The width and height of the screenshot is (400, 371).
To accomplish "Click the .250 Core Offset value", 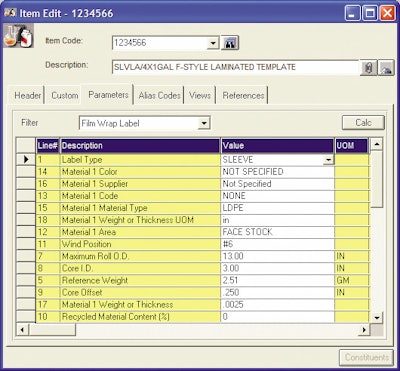I will (x=277, y=292).
